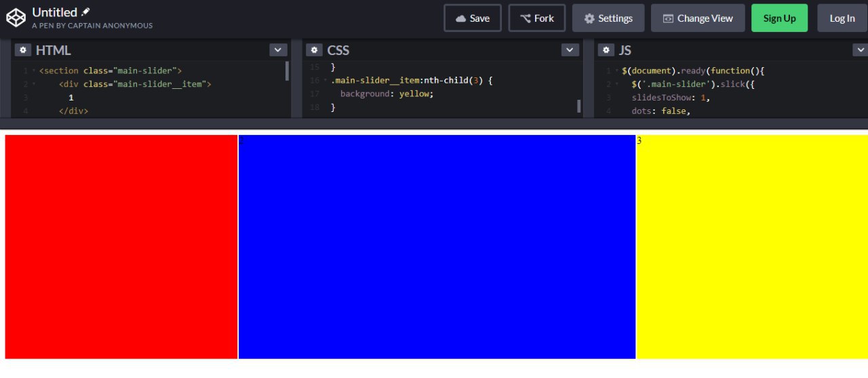Click the fork icon in Fork button
This screenshot has height=378, width=868.
click(526, 18)
